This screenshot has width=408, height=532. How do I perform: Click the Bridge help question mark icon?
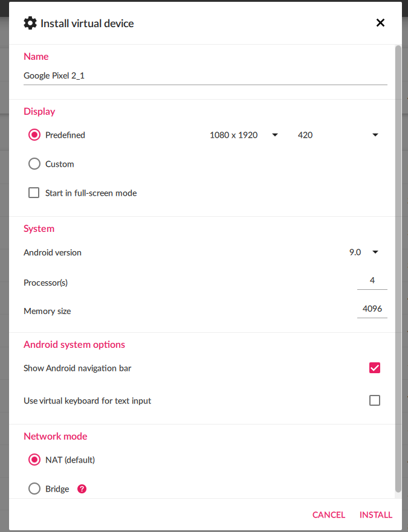point(82,489)
